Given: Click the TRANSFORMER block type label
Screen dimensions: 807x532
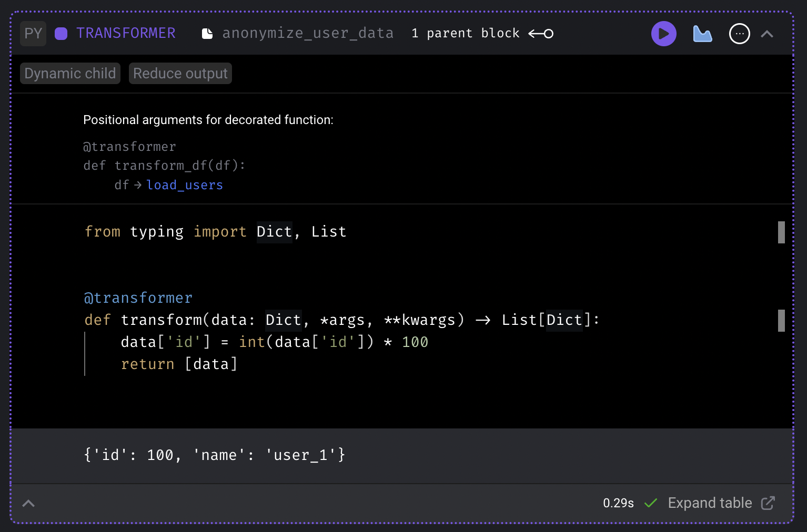Looking at the screenshot, I should (x=126, y=33).
